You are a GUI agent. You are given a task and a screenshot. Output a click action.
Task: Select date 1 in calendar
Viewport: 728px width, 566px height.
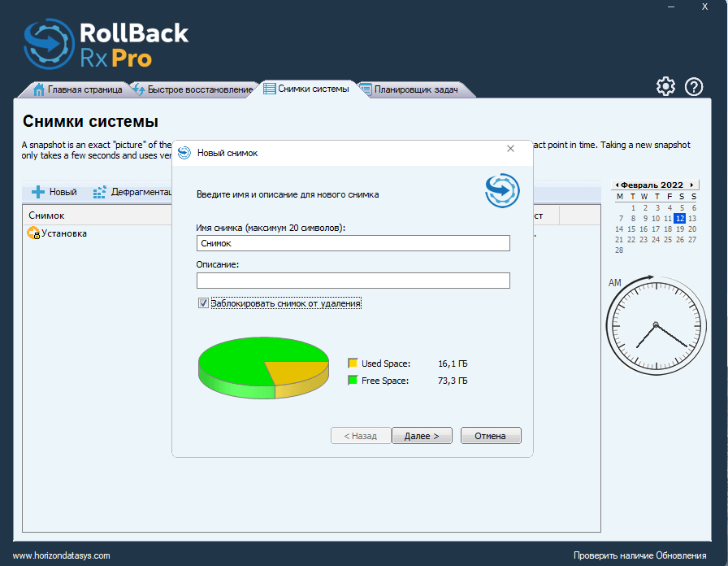pyautogui.click(x=633, y=207)
